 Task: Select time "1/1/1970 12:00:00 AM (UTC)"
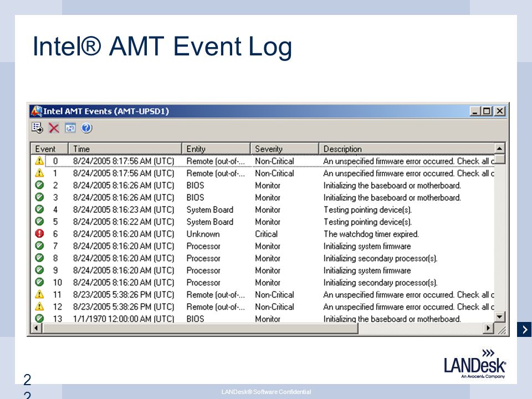[x=124, y=319]
